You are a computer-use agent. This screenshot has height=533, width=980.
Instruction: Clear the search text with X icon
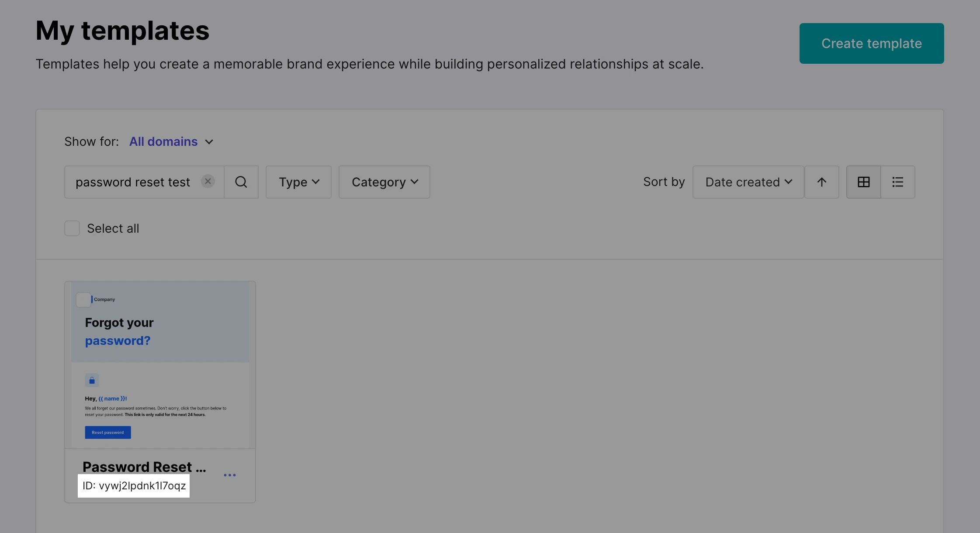(x=208, y=181)
